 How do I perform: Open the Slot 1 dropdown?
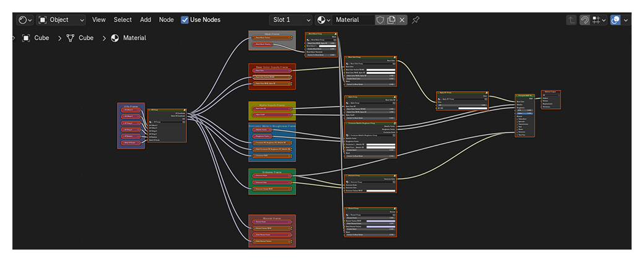coord(291,20)
